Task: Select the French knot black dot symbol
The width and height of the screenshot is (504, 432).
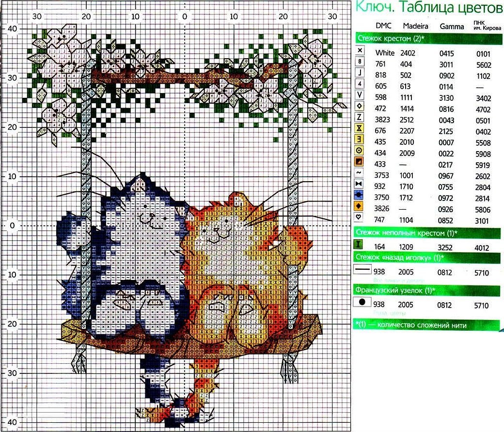Action: 362,302
